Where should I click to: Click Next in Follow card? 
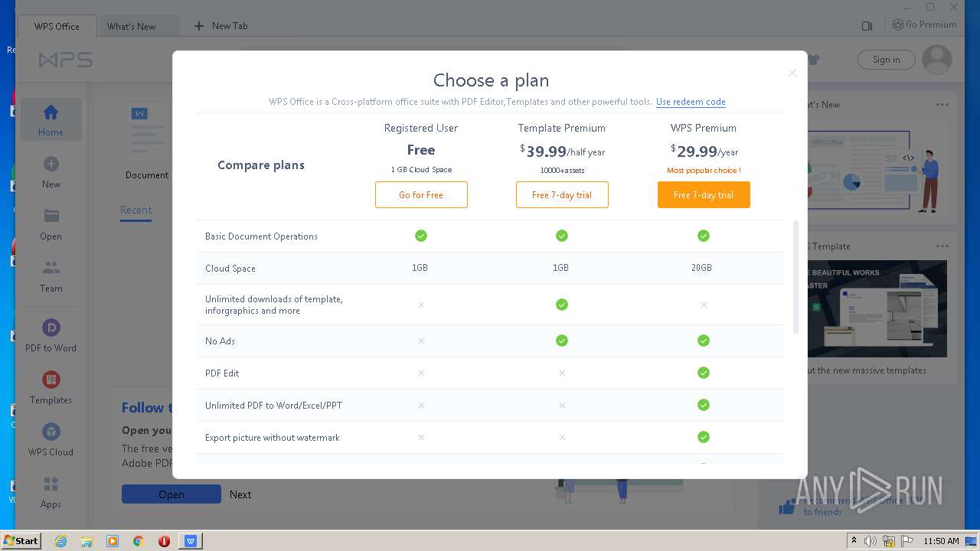[x=240, y=494]
